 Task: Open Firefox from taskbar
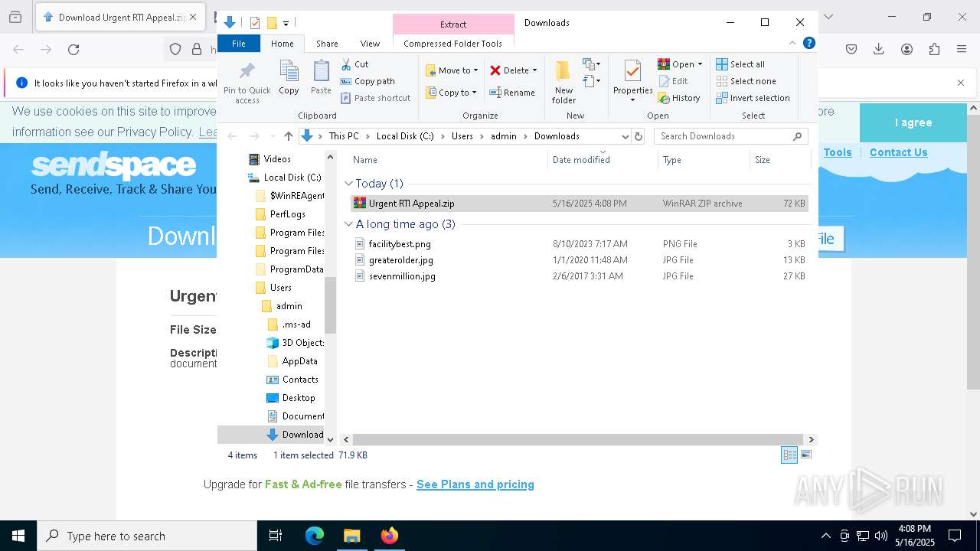pos(390,536)
